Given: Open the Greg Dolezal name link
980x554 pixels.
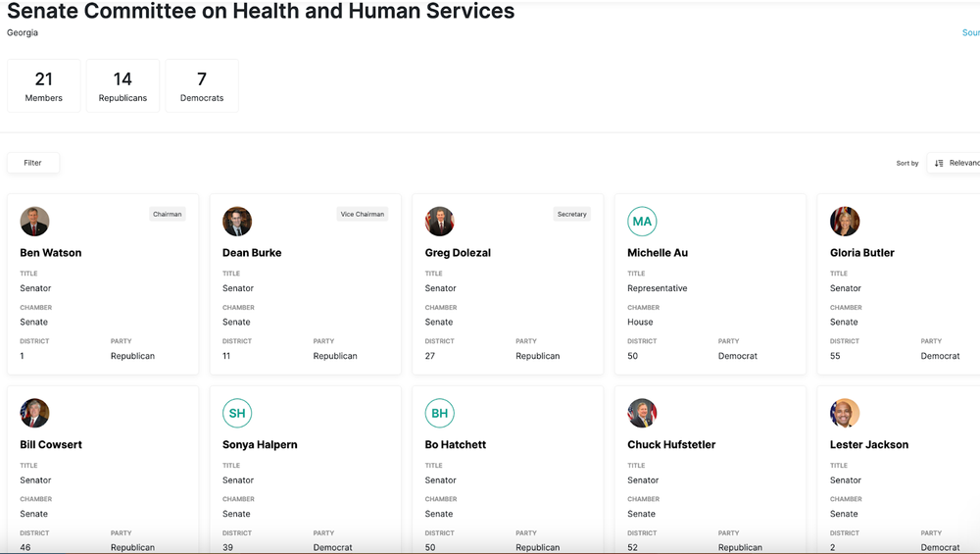Looking at the screenshot, I should point(458,253).
